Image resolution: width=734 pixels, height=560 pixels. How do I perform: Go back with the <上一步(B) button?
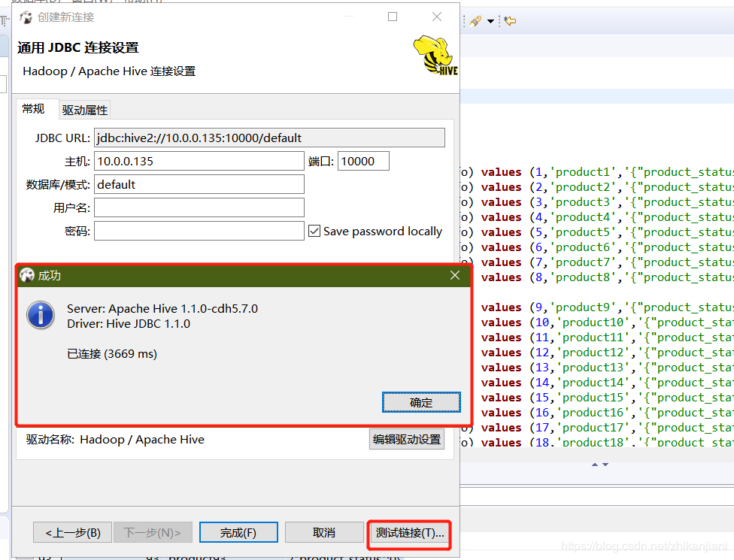[72, 532]
